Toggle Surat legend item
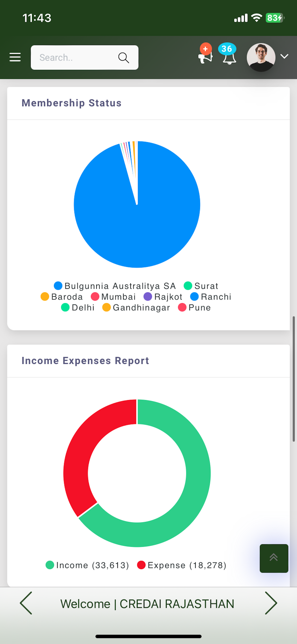Viewport: 297px width, 644px height. (x=201, y=286)
